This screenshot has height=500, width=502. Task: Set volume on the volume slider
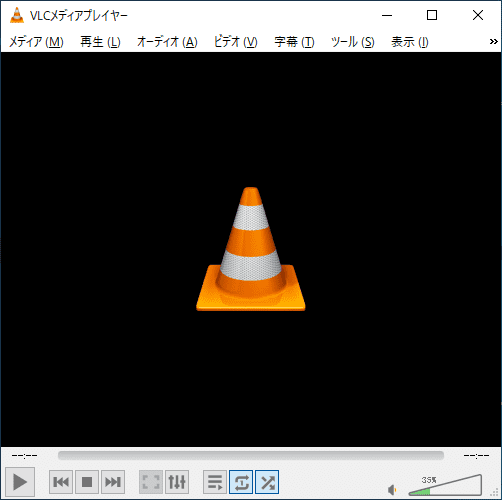(445, 485)
